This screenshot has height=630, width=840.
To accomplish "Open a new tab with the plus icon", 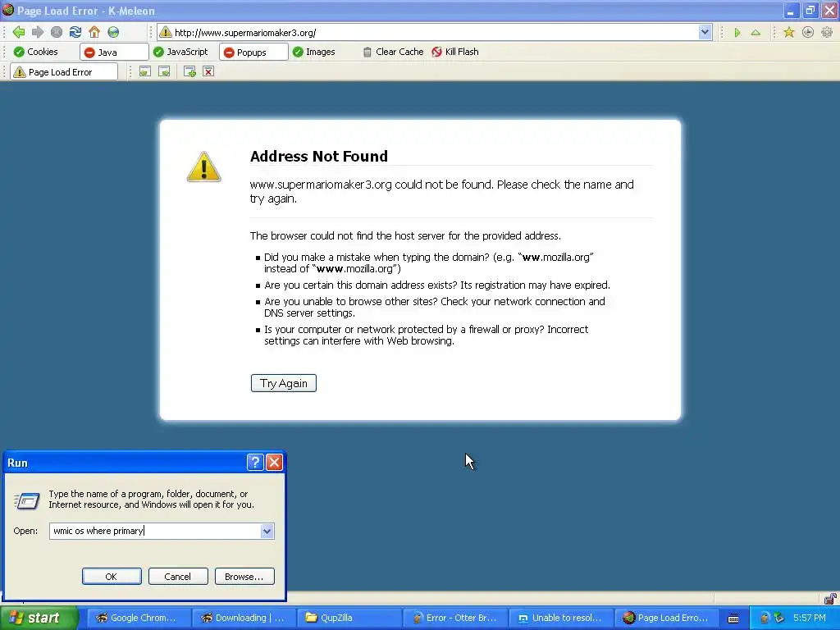I will pos(189,72).
